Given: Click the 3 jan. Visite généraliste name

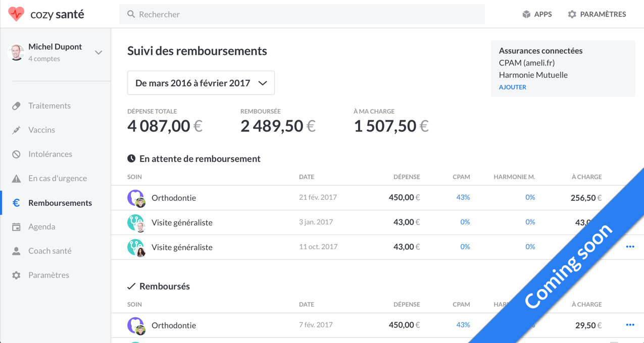Looking at the screenshot, I should 182,222.
